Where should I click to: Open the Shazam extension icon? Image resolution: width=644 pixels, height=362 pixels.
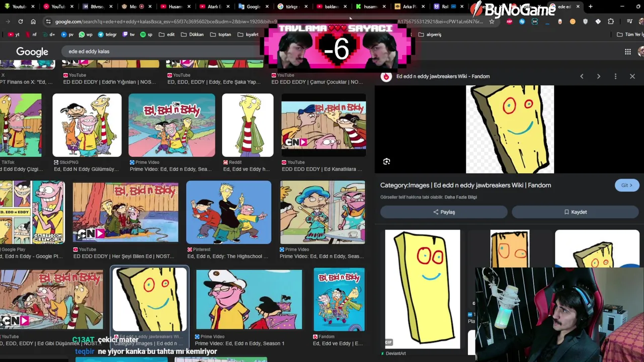pos(522,22)
